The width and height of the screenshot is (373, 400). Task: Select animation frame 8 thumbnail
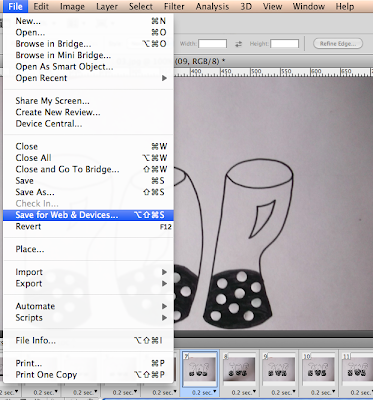click(239, 369)
